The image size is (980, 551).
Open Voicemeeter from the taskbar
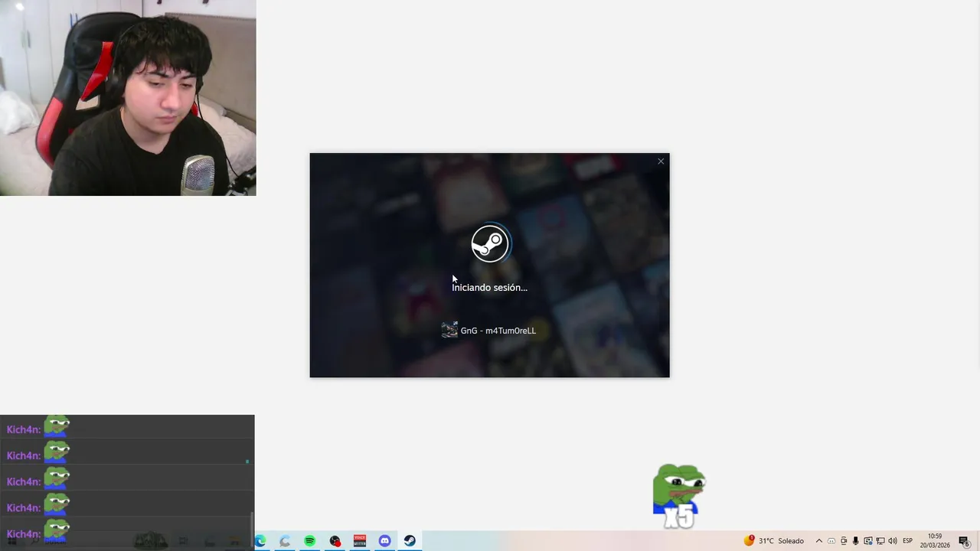coord(360,541)
